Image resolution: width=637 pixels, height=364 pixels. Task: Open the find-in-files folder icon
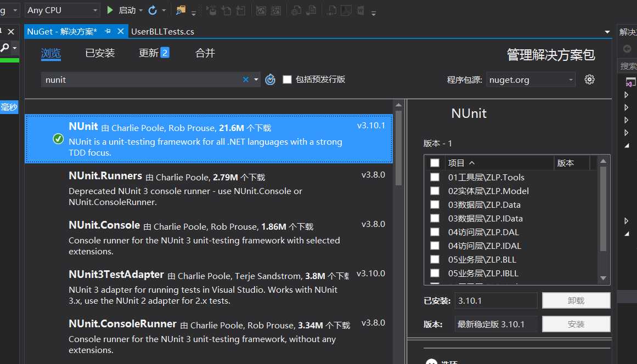[181, 10]
